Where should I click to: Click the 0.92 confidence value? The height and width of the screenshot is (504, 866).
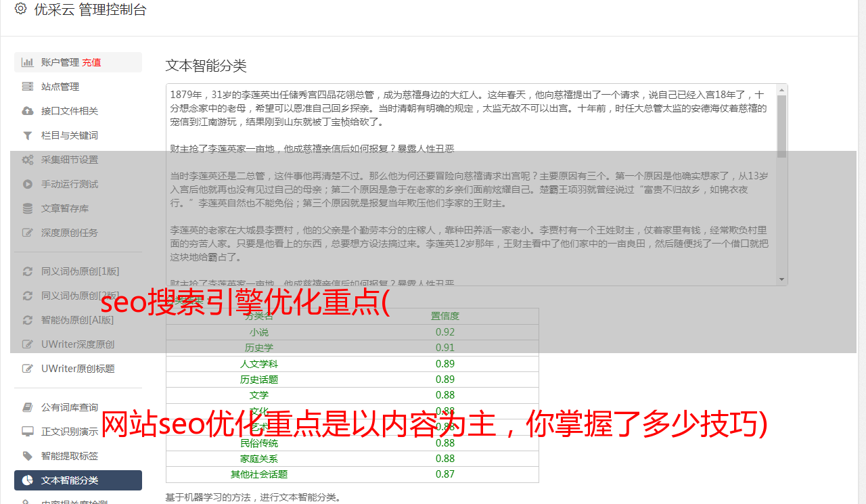click(445, 332)
